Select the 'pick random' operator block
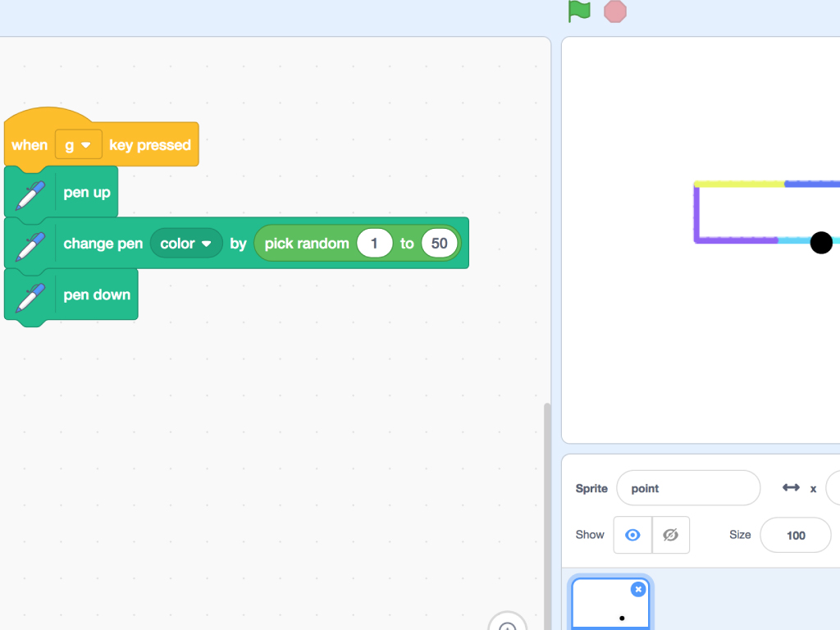The height and width of the screenshot is (630, 840). (x=358, y=243)
